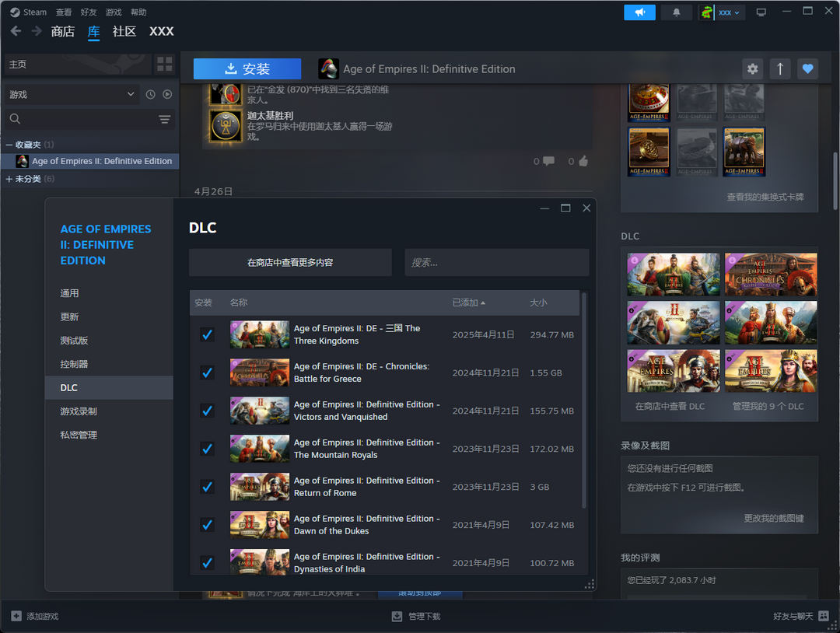Click the Carthage victory achievement icon

pos(226,126)
